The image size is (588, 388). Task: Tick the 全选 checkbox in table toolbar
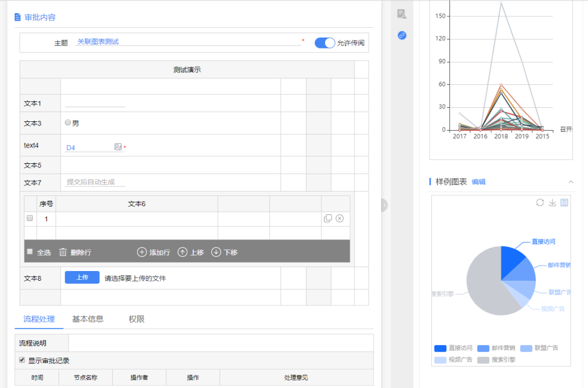click(30, 251)
